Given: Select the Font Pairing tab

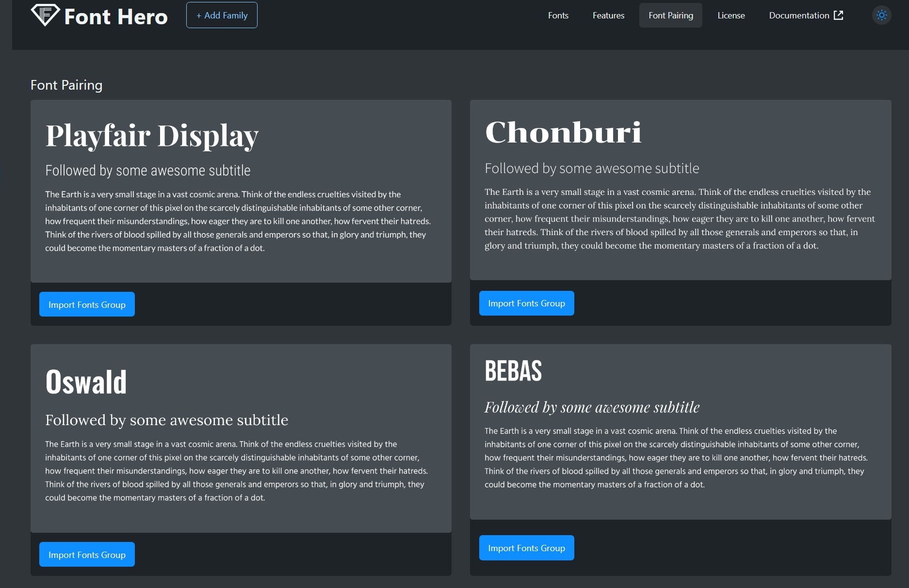Looking at the screenshot, I should (670, 15).
